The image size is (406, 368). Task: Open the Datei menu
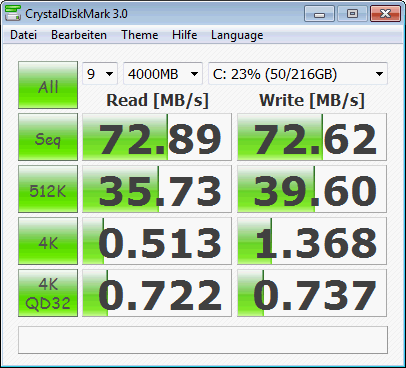click(x=23, y=35)
